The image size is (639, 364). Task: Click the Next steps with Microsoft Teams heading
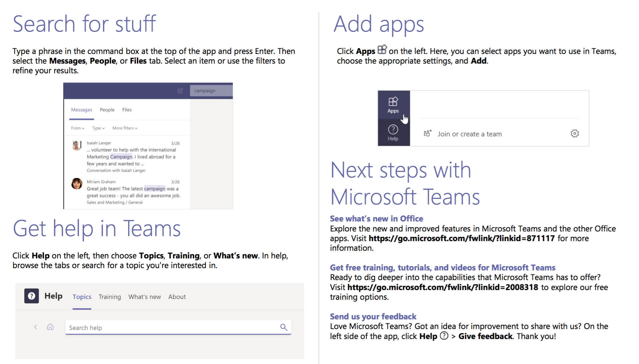[405, 183]
